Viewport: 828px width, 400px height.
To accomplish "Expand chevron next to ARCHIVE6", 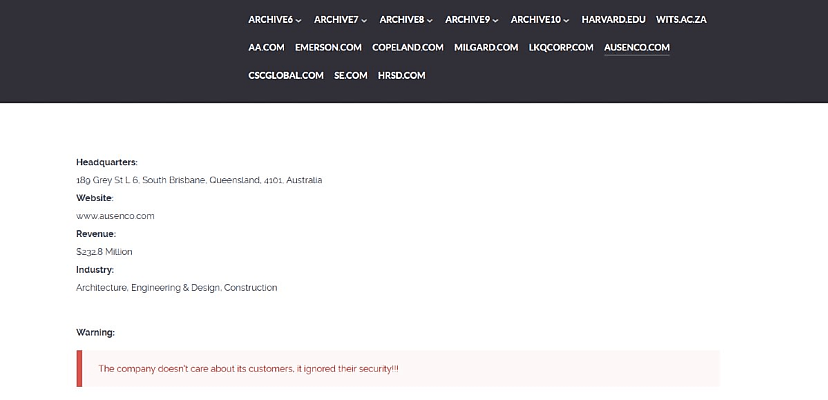I will [x=298, y=21].
